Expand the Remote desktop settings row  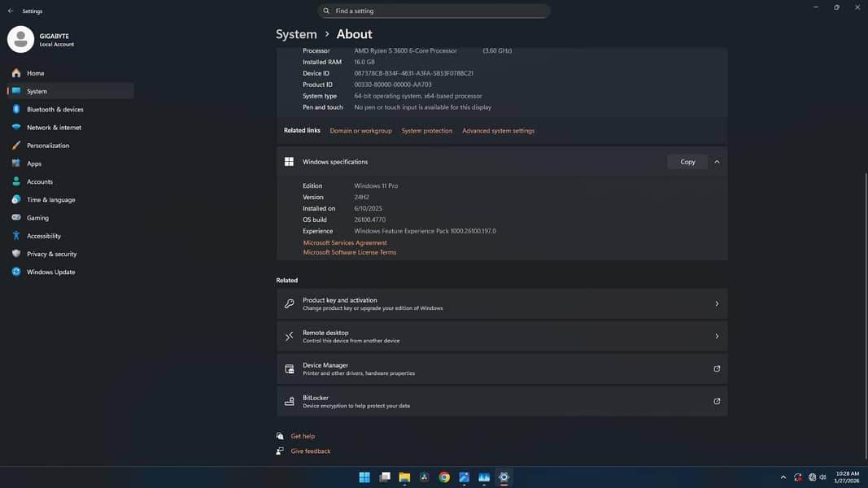717,336
